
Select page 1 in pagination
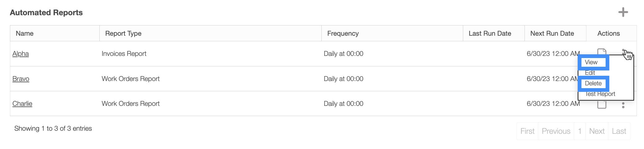click(x=580, y=131)
